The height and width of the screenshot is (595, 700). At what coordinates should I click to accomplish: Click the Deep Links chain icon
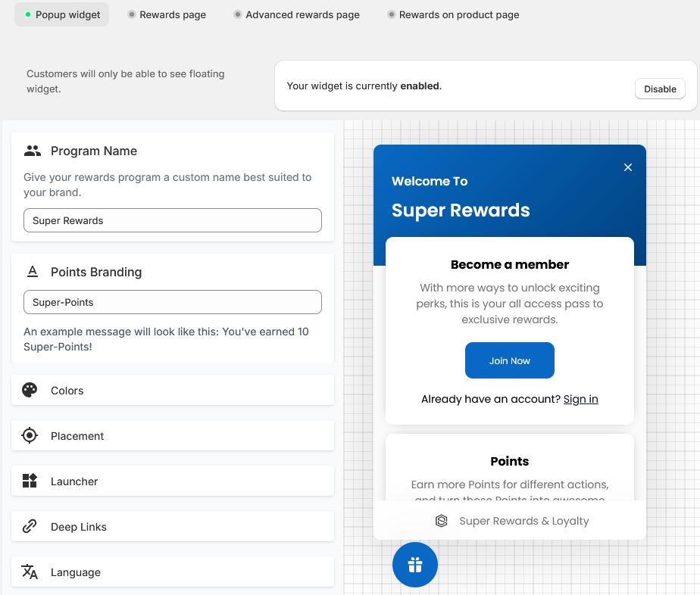tap(30, 527)
